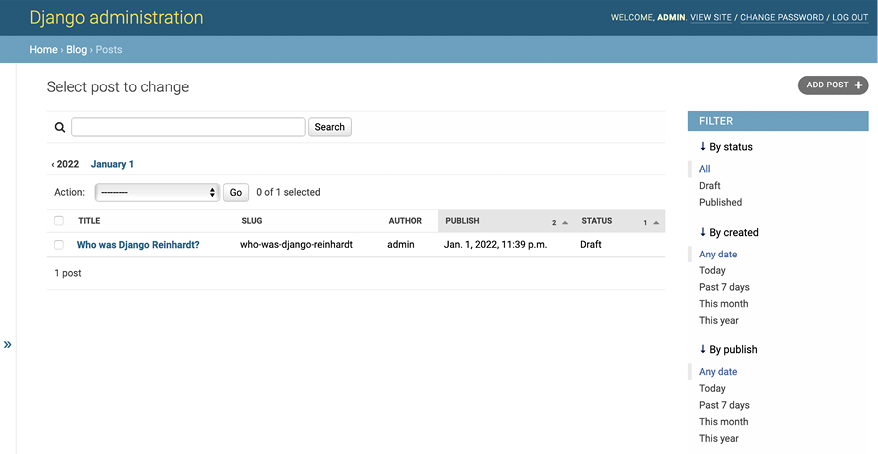Go to Home breadcrumb
This screenshot has width=878, height=454.
tap(44, 49)
